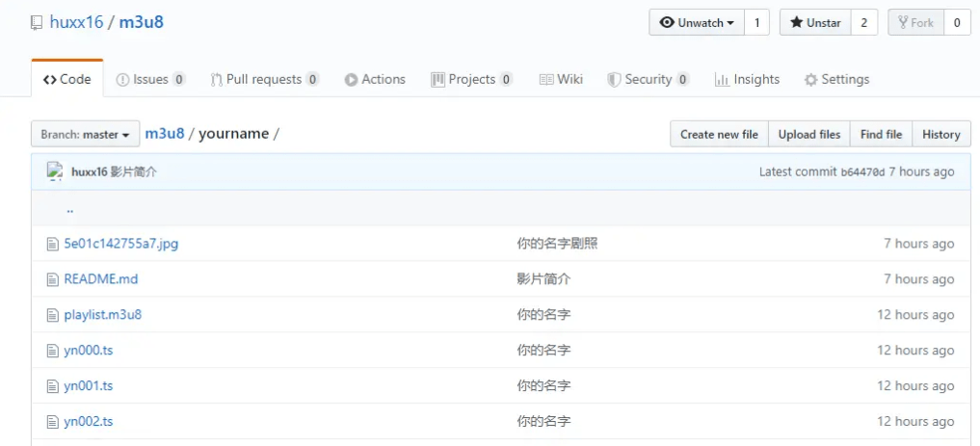Go to m3u8 root in breadcrumb
The height and width of the screenshot is (446, 980).
click(x=165, y=134)
